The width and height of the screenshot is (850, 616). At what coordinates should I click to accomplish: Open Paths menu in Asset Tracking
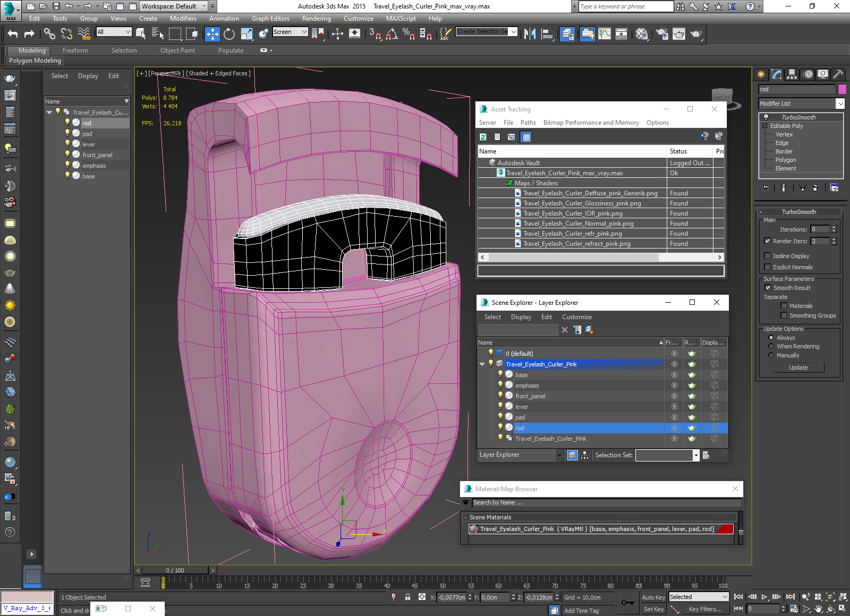pyautogui.click(x=528, y=123)
